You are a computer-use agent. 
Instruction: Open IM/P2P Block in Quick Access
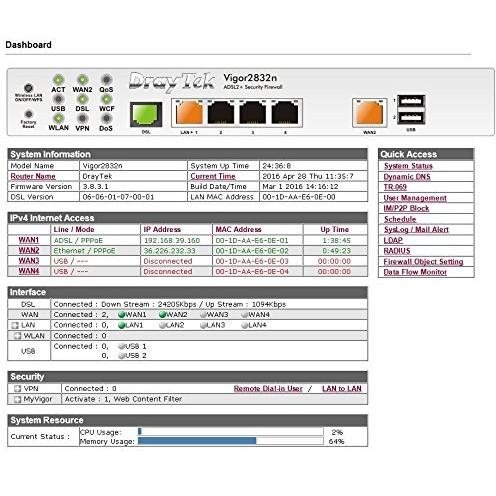(406, 208)
